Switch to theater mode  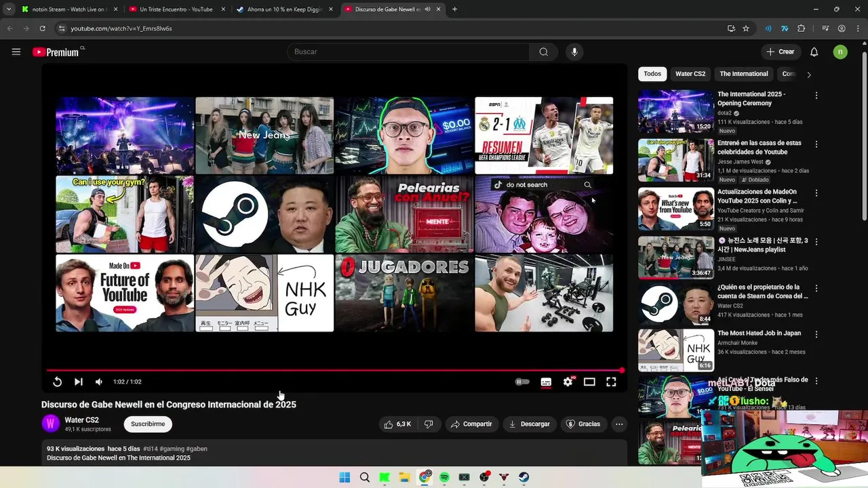(x=589, y=382)
